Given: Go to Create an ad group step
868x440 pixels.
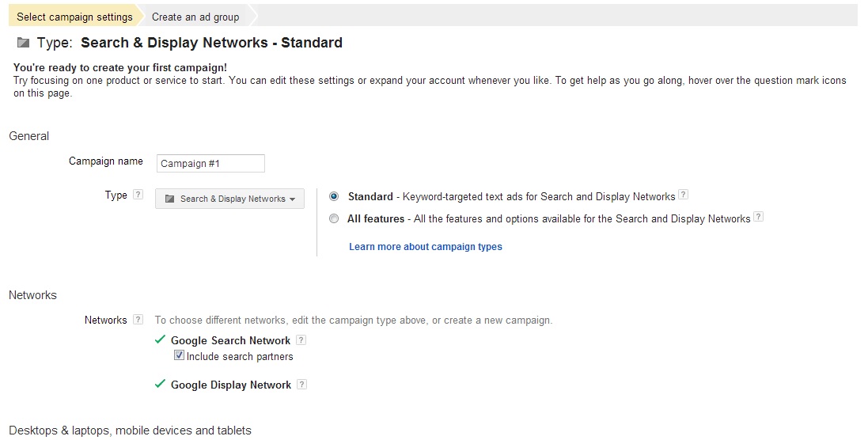Looking at the screenshot, I should pyautogui.click(x=195, y=17).
